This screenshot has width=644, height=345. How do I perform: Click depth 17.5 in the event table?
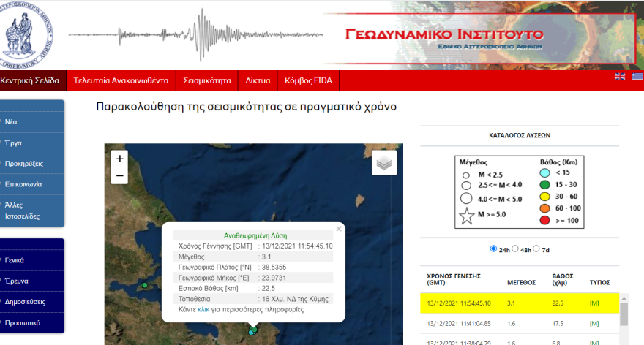point(558,324)
